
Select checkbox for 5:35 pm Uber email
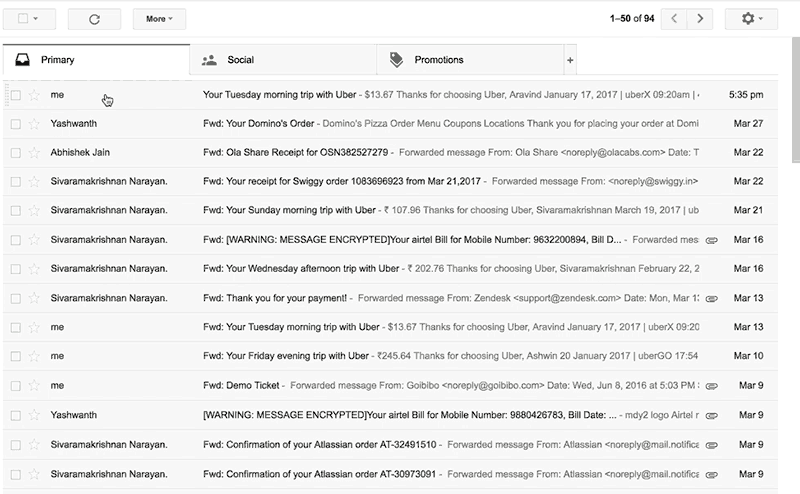pyautogui.click(x=16, y=95)
